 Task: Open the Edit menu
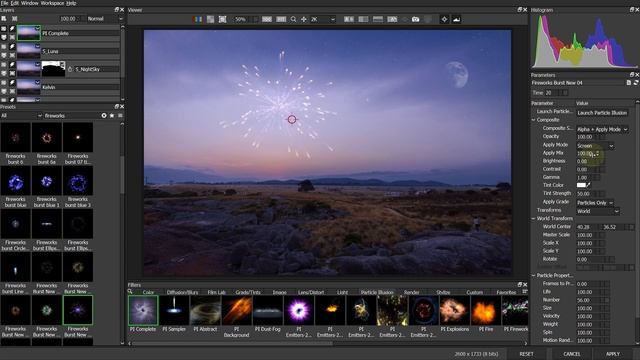click(14, 3)
